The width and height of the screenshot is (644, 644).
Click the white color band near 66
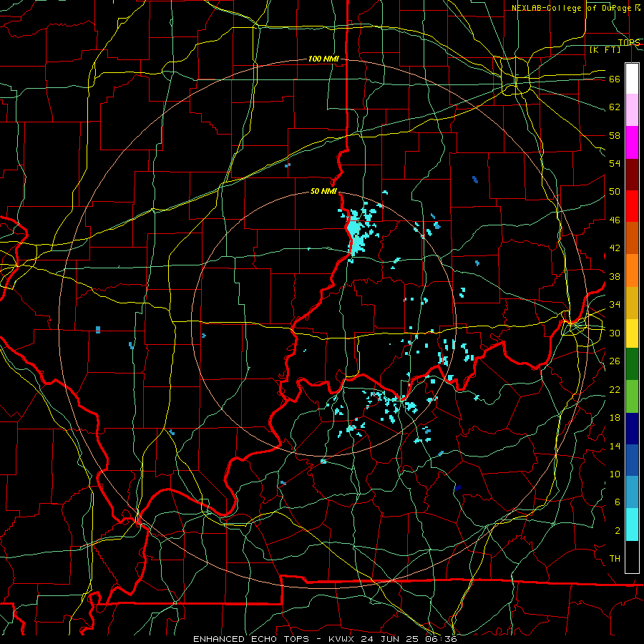632,79
